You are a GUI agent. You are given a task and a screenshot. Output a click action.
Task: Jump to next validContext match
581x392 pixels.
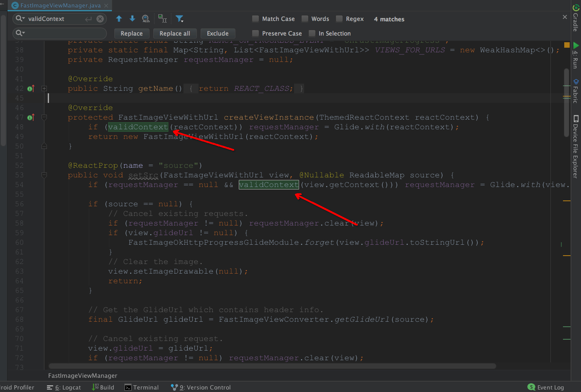click(132, 19)
